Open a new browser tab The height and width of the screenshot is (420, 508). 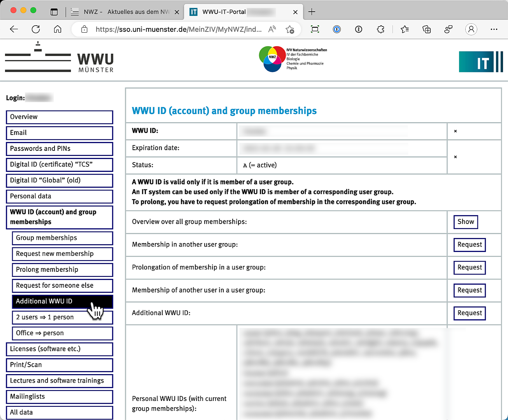tap(312, 12)
